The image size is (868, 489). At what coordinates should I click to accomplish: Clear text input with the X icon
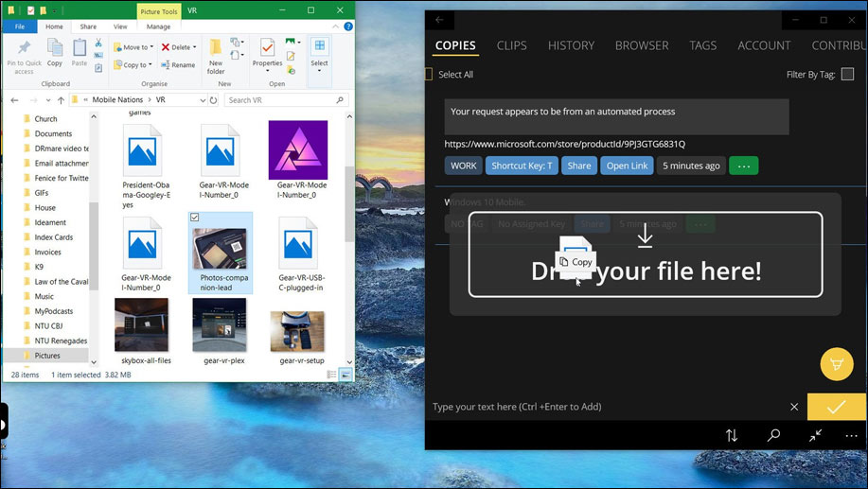(794, 407)
